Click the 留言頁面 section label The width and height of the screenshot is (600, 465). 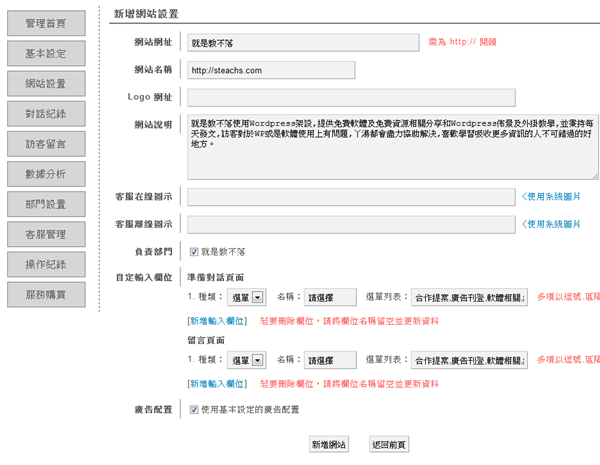pyautogui.click(x=206, y=340)
